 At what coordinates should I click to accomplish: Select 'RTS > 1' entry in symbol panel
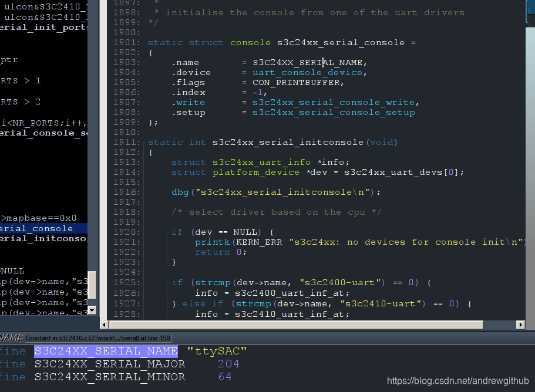[x=21, y=81]
